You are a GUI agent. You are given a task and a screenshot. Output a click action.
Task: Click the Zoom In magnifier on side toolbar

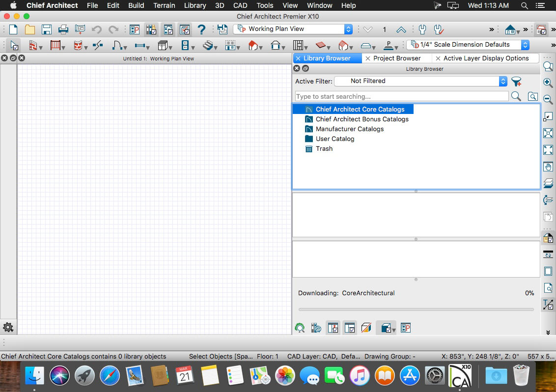point(548,83)
